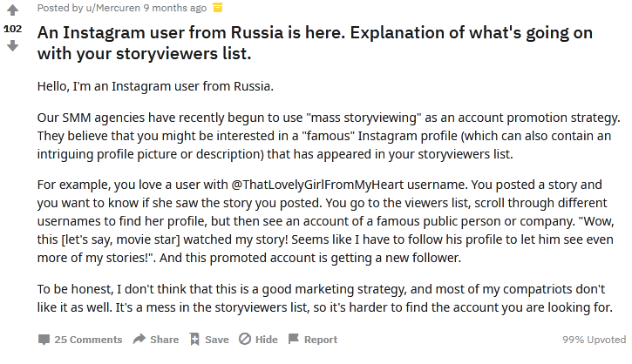Click the yellow archived post icon

point(218,8)
